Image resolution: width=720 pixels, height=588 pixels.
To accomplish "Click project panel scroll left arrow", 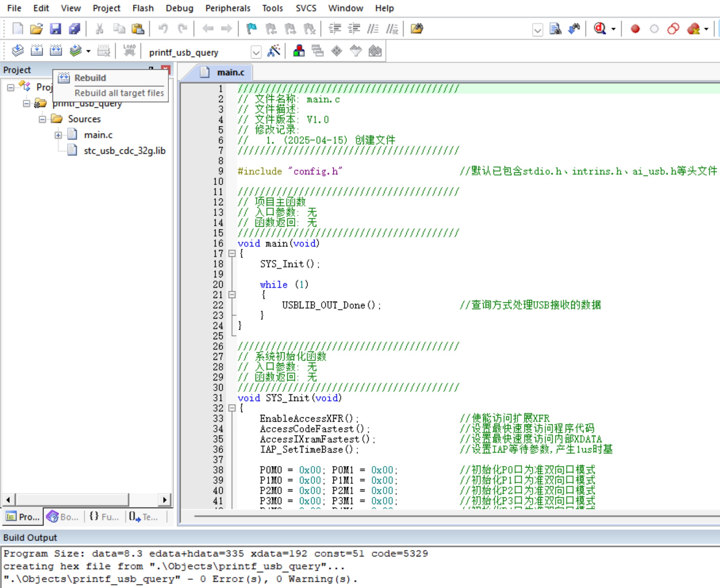I will click(x=8, y=500).
